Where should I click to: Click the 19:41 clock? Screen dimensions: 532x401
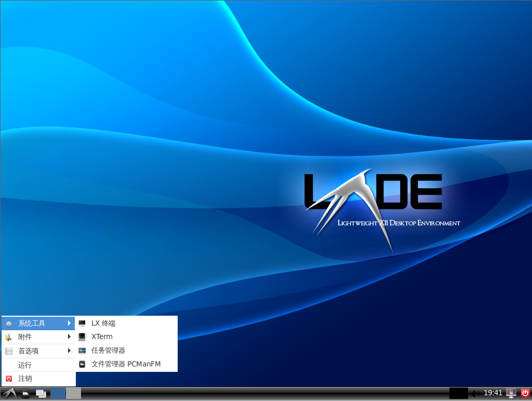pyautogui.click(x=493, y=393)
